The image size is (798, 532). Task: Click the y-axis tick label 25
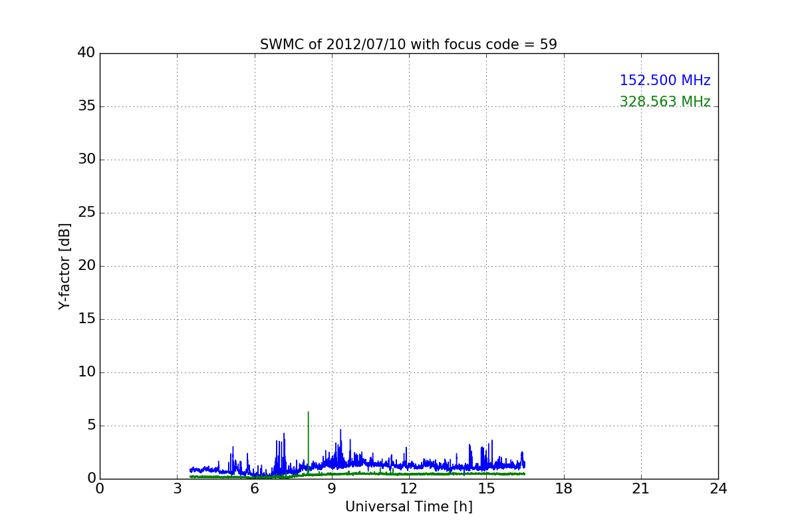pyautogui.click(x=86, y=213)
